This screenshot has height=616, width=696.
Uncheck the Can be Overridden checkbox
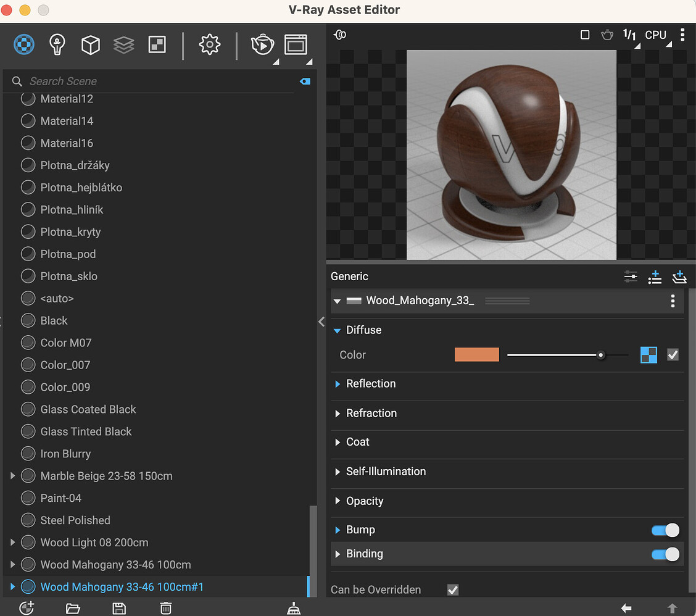click(452, 589)
